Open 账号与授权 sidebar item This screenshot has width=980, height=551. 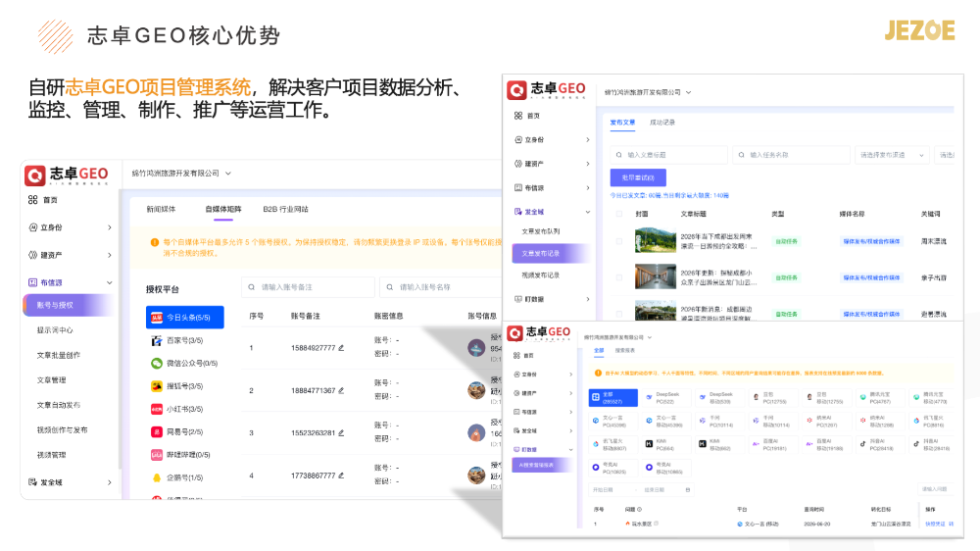point(69,305)
